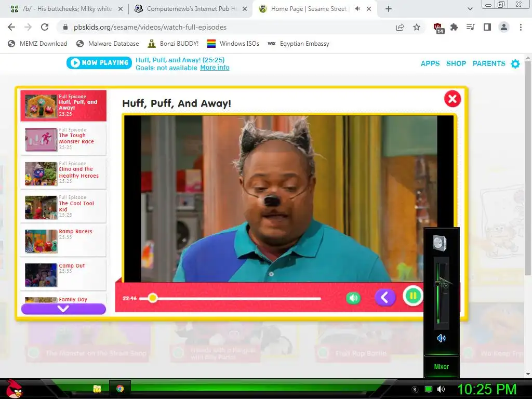Open the Extensions puzzle piece menu
532x399 pixels.
pyautogui.click(x=454, y=27)
